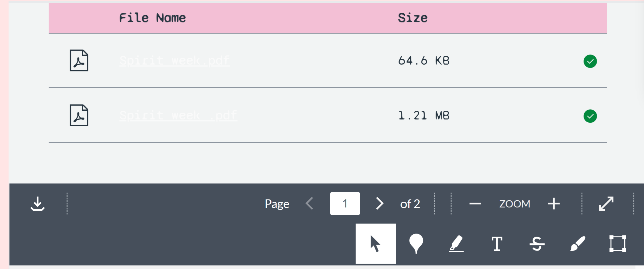Screen dimensions: 644x269
Task: Zoom out with the minus button
Action: pos(475,204)
